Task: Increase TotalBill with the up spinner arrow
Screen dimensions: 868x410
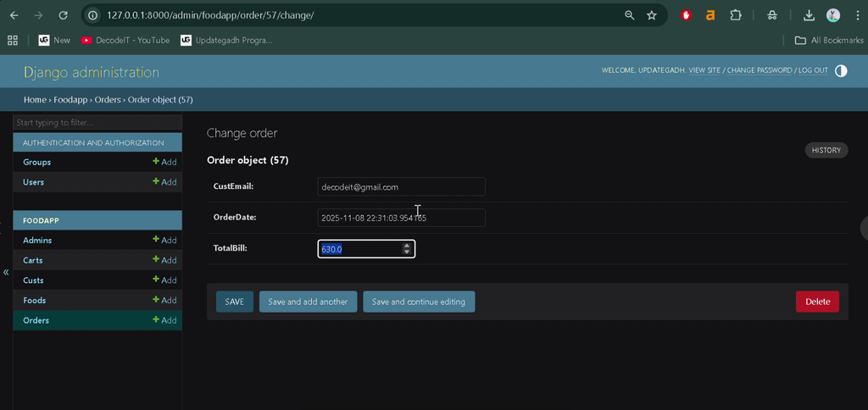Action: click(x=407, y=246)
